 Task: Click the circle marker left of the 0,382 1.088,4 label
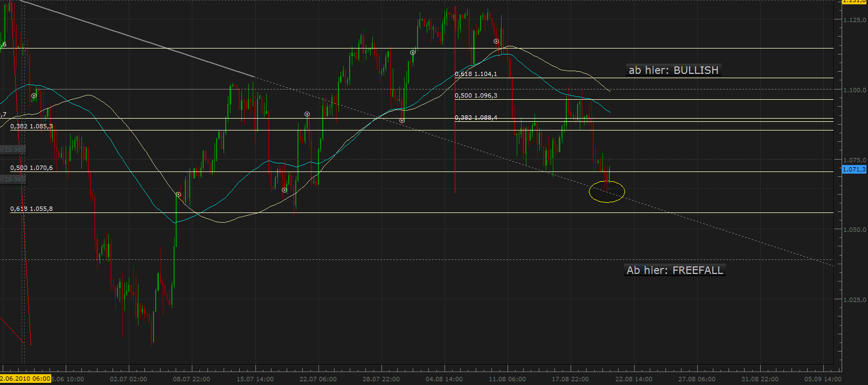402,121
